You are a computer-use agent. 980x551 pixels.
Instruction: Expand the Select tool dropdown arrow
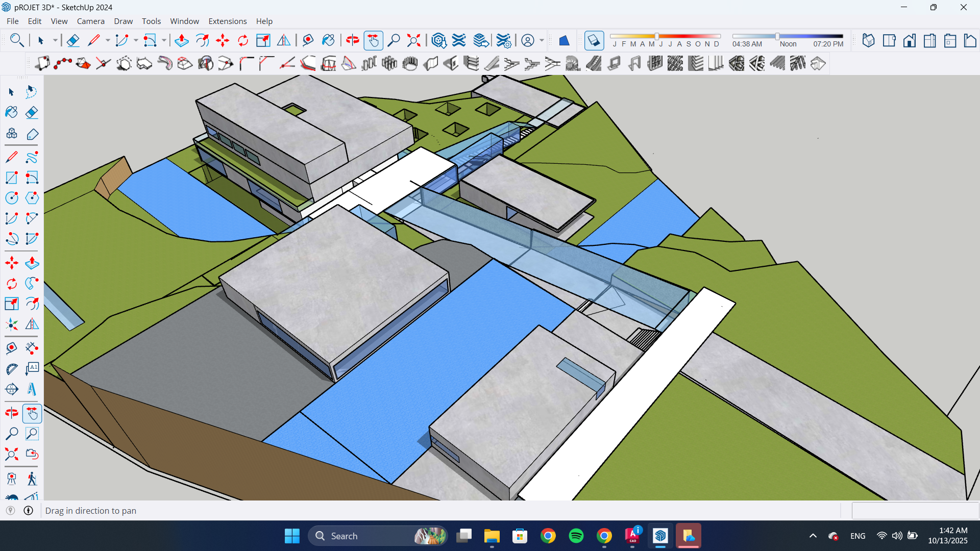(x=55, y=40)
